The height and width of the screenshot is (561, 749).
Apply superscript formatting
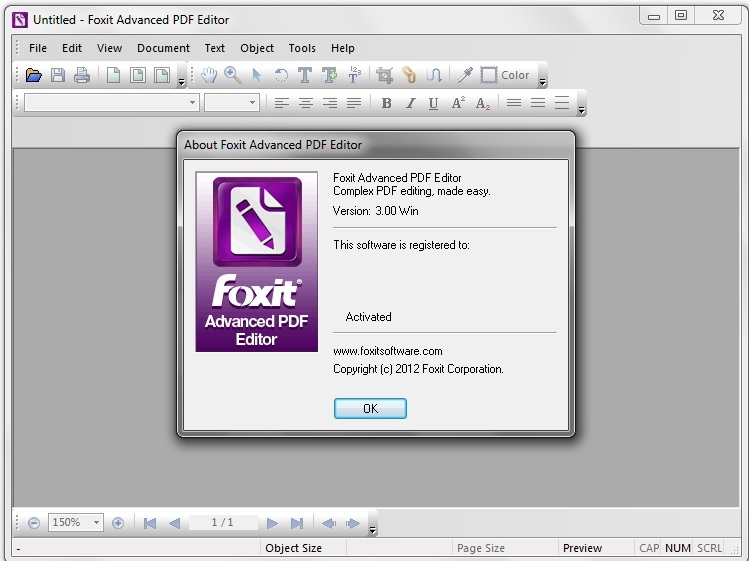458,103
